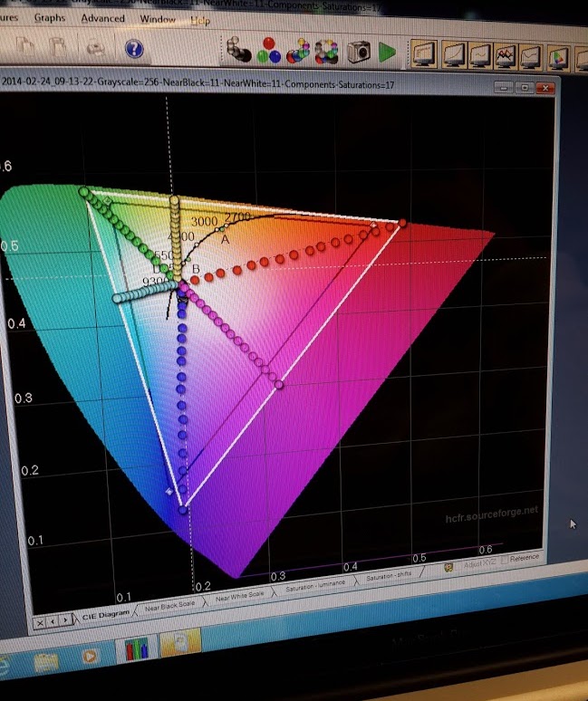588x701 pixels.
Task: Click the Copy icon in the toolbar
Action: click(x=57, y=46)
